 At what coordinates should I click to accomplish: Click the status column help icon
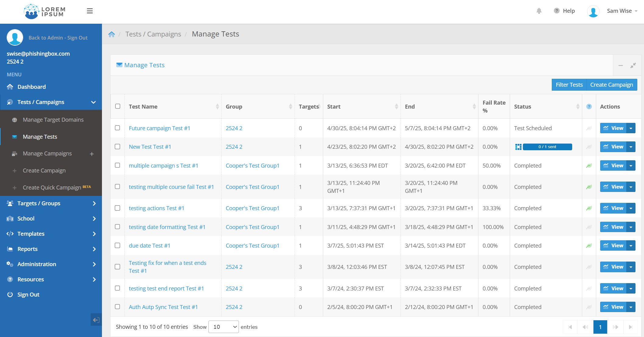pyautogui.click(x=589, y=106)
